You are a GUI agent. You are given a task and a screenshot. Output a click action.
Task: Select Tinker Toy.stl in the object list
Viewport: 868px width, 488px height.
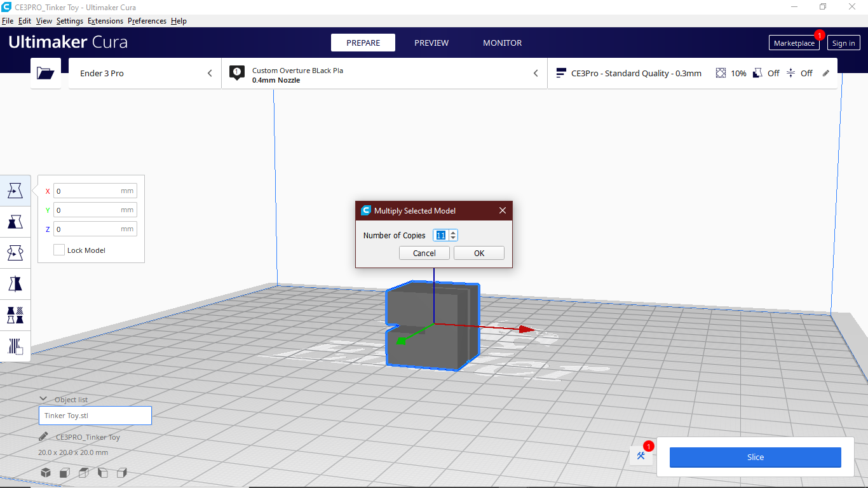(x=95, y=416)
